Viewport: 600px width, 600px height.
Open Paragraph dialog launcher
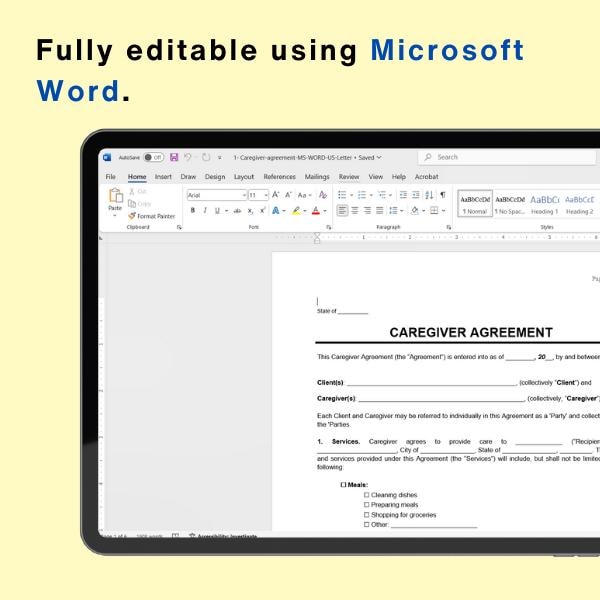[x=448, y=227]
